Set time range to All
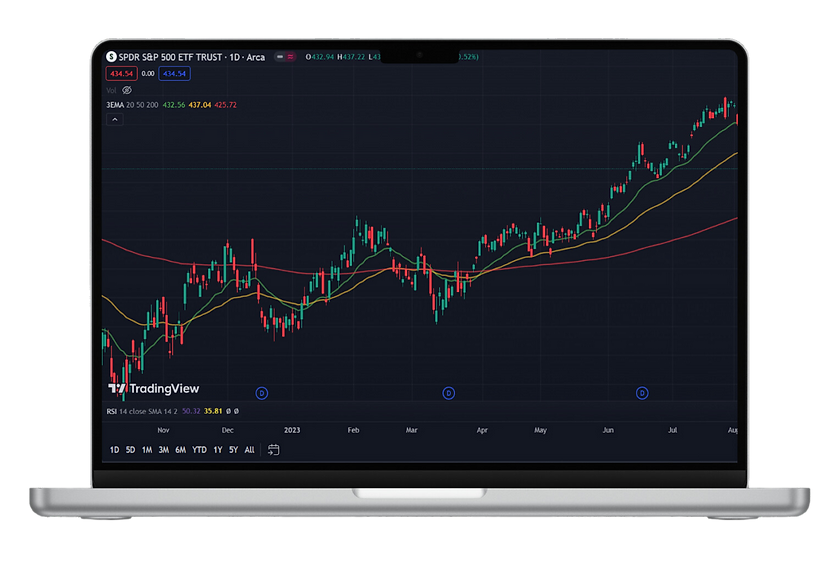 tap(249, 450)
